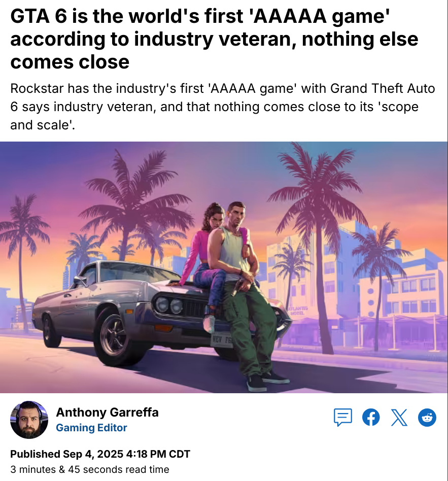Share the article on Facebook

point(371,417)
